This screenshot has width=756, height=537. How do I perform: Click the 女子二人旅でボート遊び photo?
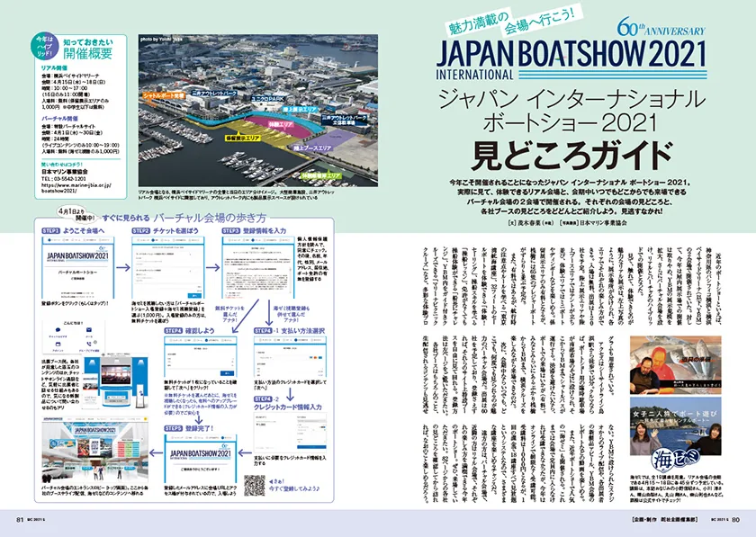[676, 426]
